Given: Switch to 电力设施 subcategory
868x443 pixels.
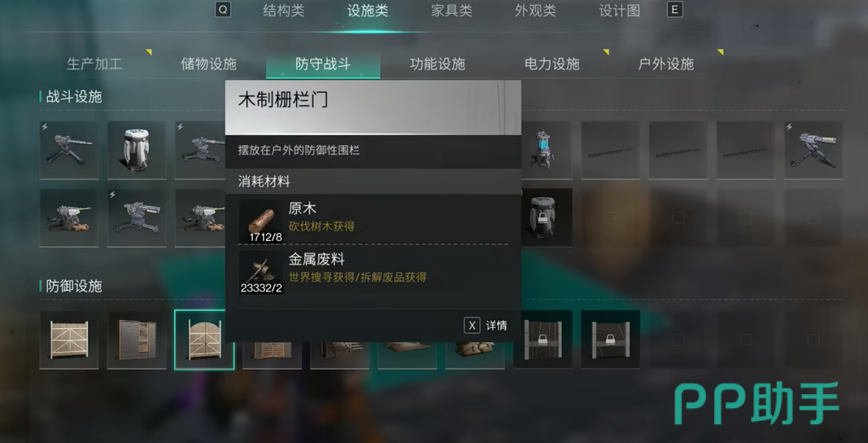Looking at the screenshot, I should 552,64.
